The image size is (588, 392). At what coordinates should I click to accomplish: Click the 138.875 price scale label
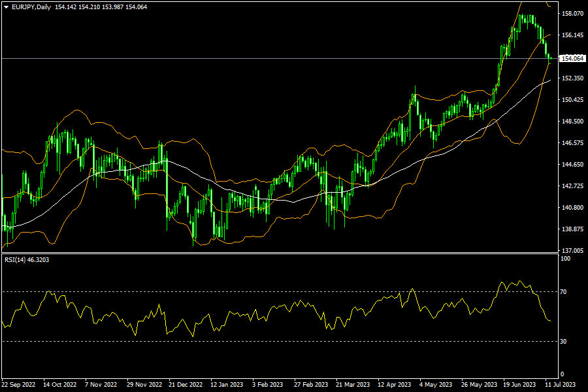572,229
